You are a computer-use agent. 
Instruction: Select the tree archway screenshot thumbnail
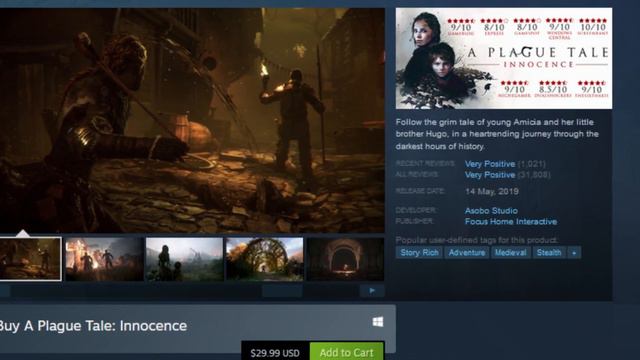[x=265, y=259]
